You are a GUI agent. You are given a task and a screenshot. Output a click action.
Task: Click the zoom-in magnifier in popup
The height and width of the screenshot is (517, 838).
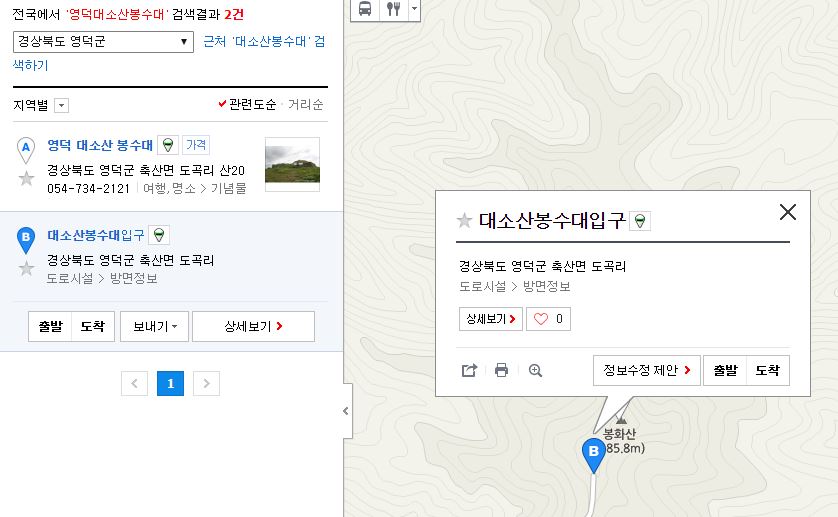[x=535, y=370]
